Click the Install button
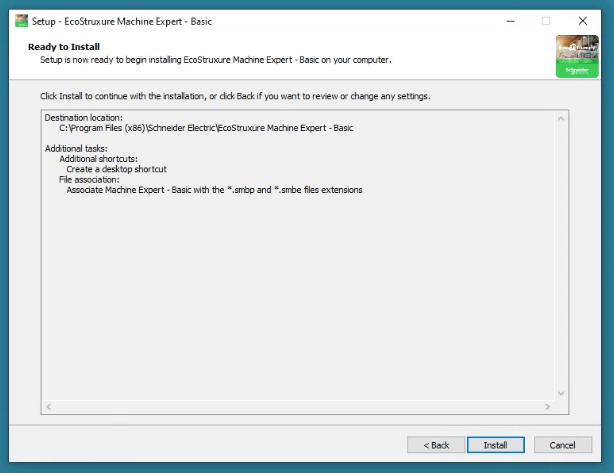 [495, 445]
